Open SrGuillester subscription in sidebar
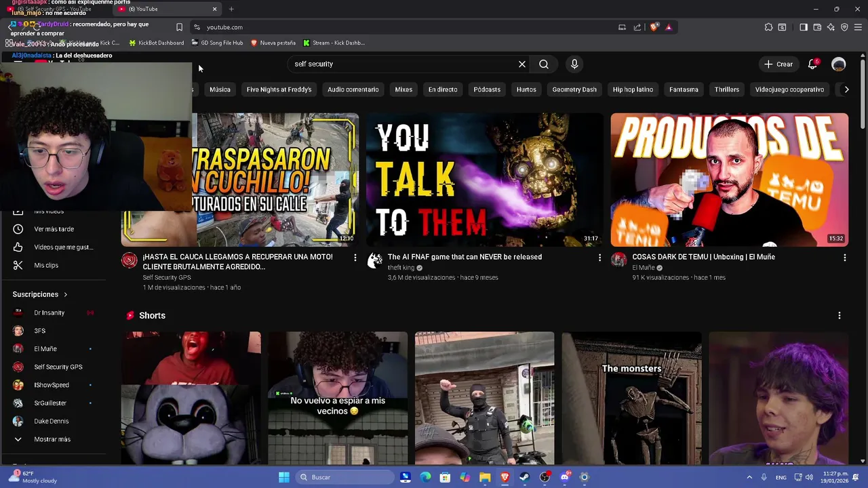868x488 pixels. click(x=53, y=403)
